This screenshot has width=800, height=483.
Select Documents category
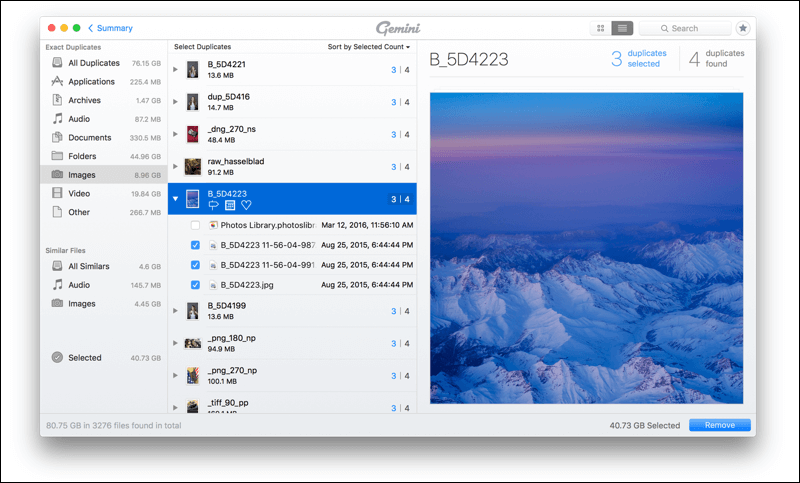(x=104, y=138)
